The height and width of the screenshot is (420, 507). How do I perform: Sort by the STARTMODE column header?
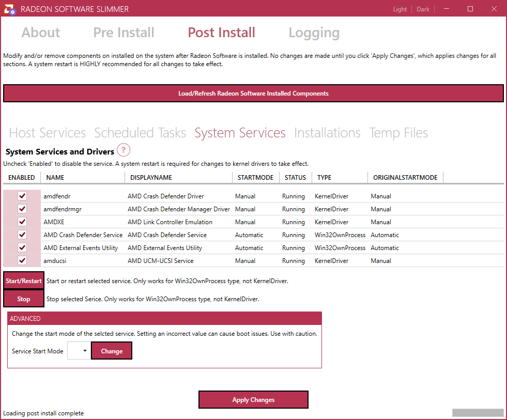[256, 178]
